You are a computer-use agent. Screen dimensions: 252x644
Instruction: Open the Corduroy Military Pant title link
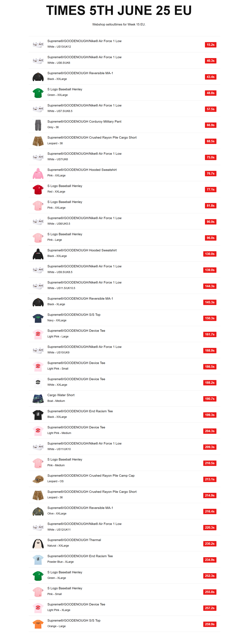[x=84, y=122]
